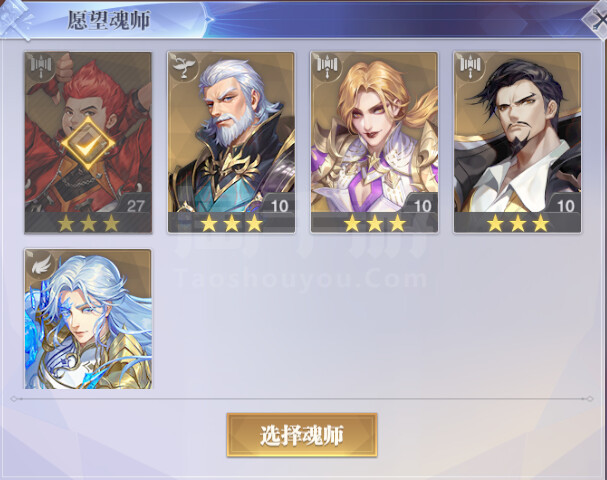Click the star rating under white-bearded elder

(x=231, y=223)
